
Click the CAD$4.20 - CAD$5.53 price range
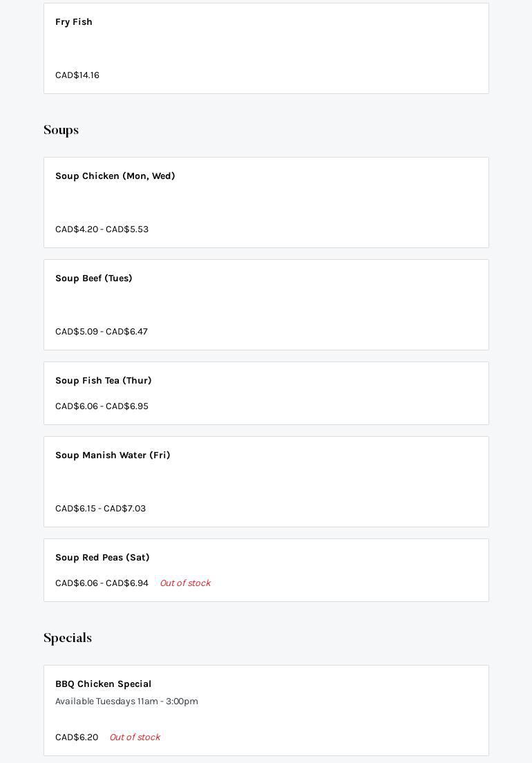click(x=102, y=229)
